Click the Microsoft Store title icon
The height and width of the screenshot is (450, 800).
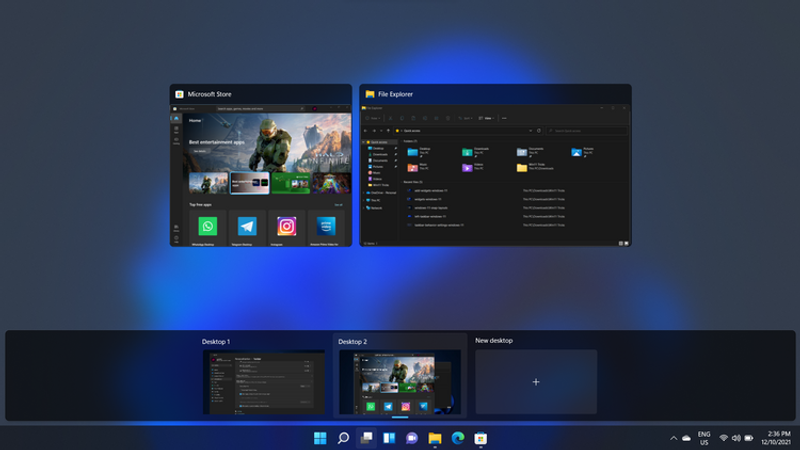point(180,94)
